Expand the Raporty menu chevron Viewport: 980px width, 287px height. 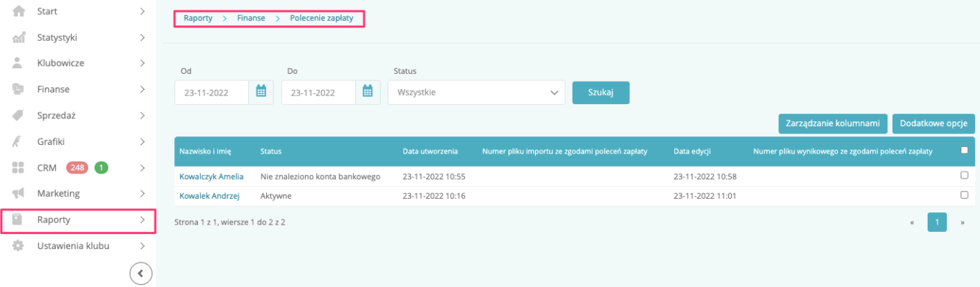pos(143,220)
